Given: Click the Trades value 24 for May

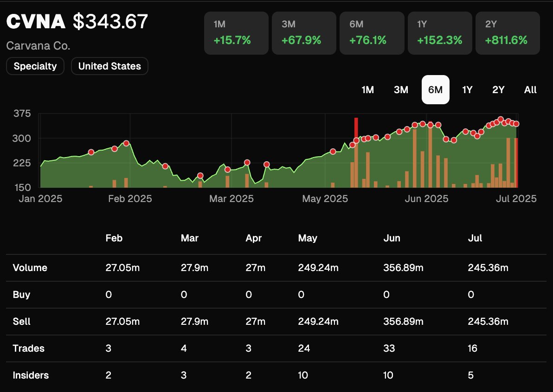Looking at the screenshot, I should (x=304, y=348).
